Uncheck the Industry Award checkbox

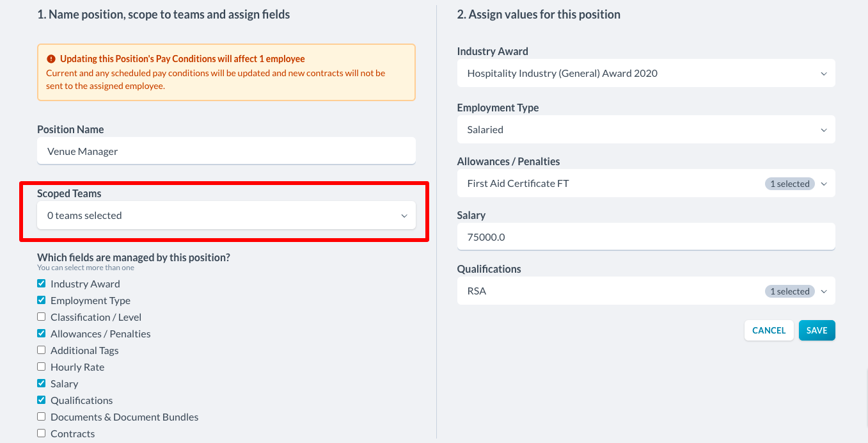pos(42,284)
